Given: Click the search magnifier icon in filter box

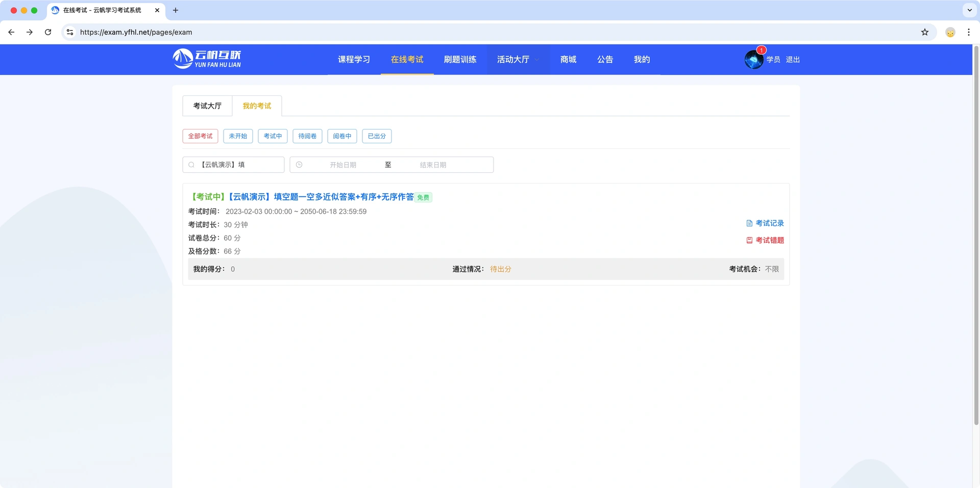Looking at the screenshot, I should click(x=191, y=165).
